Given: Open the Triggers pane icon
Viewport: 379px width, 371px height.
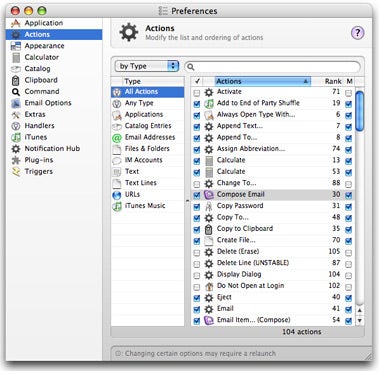Looking at the screenshot, I should 16,172.
